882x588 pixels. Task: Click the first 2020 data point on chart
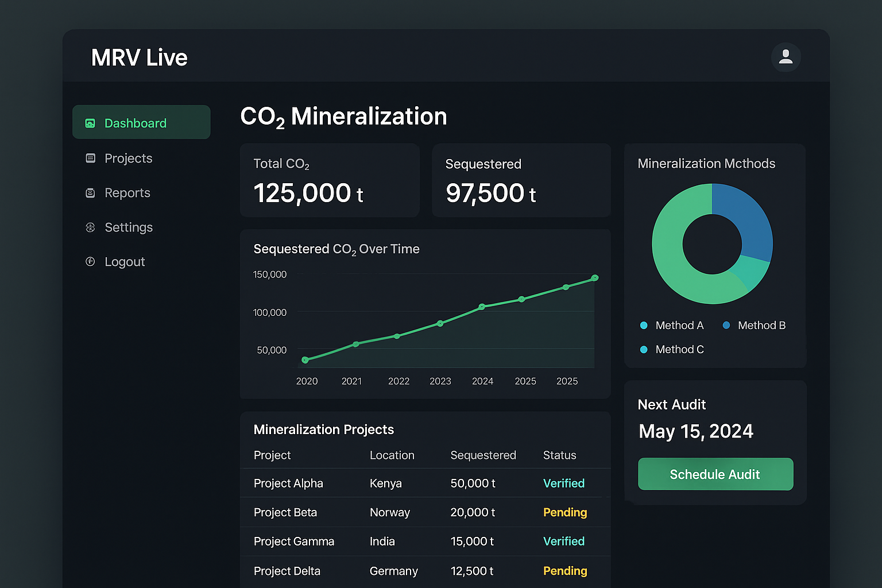point(305,360)
